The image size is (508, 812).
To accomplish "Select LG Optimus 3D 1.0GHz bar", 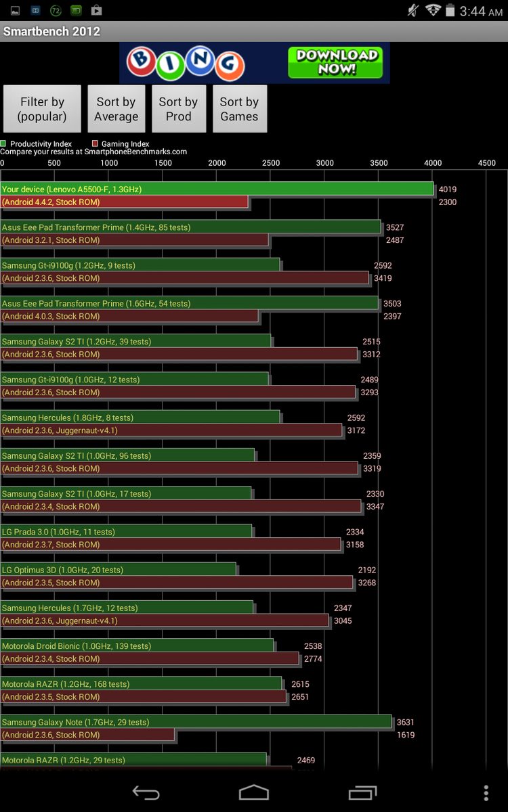I will tap(118, 569).
